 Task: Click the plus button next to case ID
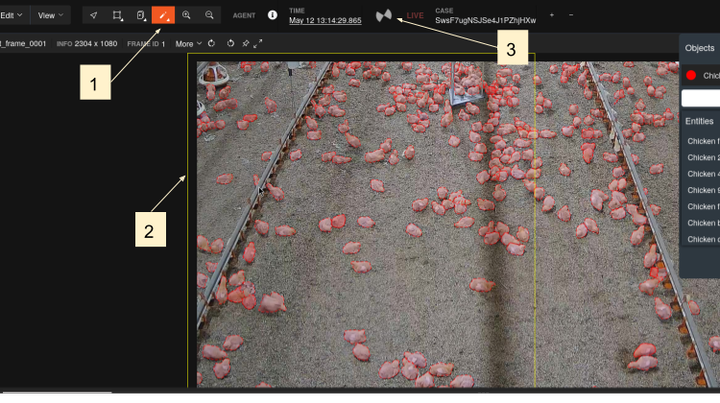click(551, 16)
